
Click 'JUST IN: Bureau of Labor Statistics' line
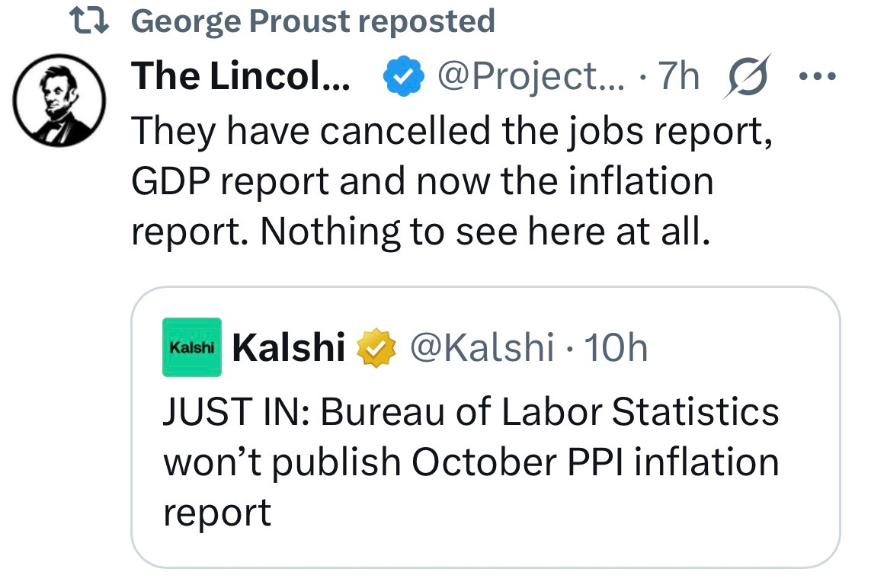pos(471,412)
